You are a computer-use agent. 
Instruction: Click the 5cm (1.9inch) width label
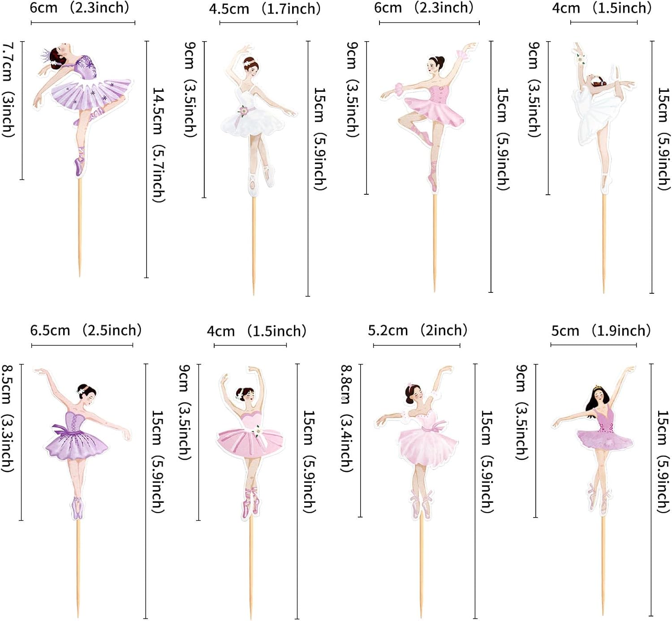tap(601, 331)
